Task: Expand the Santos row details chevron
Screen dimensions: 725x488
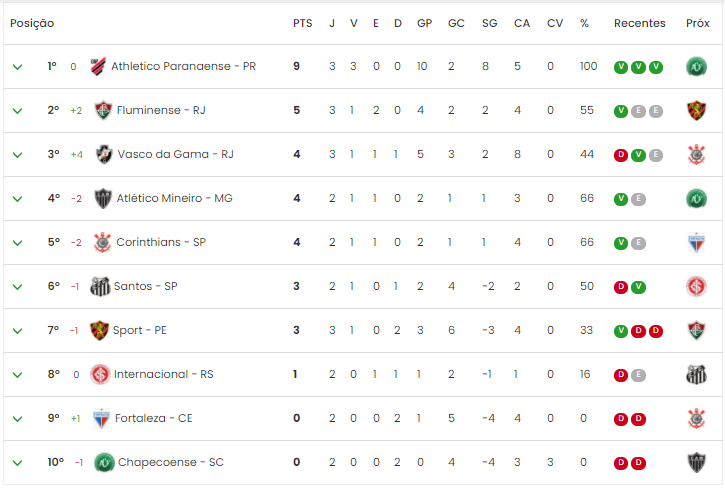Action: coord(18,287)
